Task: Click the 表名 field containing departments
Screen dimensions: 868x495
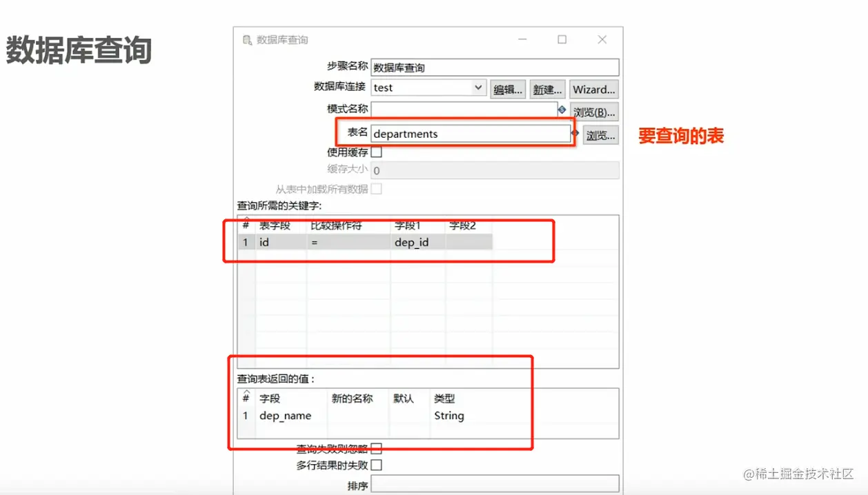Action: [x=471, y=134]
